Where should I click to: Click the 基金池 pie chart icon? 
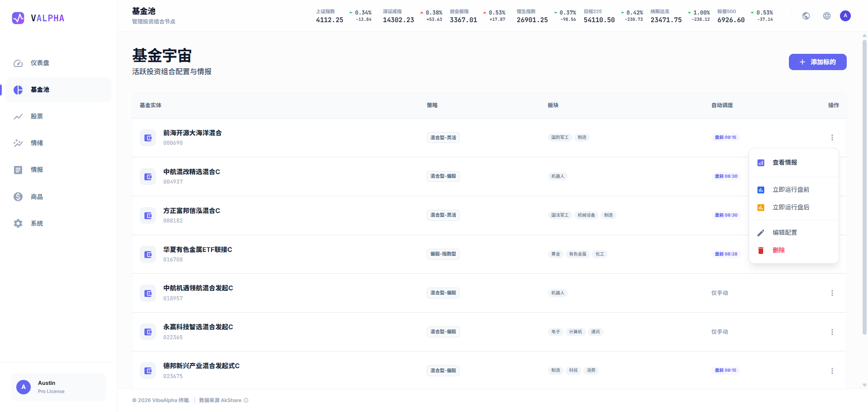click(18, 90)
